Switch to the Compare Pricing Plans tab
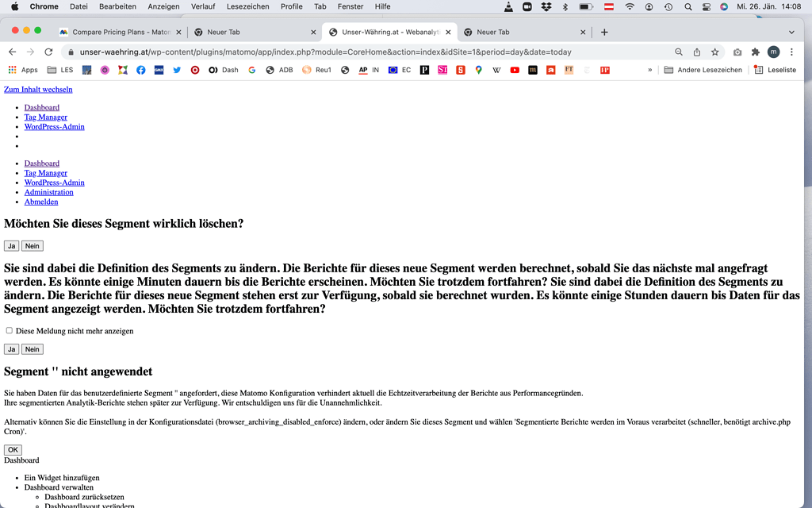This screenshot has height=508, width=812. click(x=119, y=32)
